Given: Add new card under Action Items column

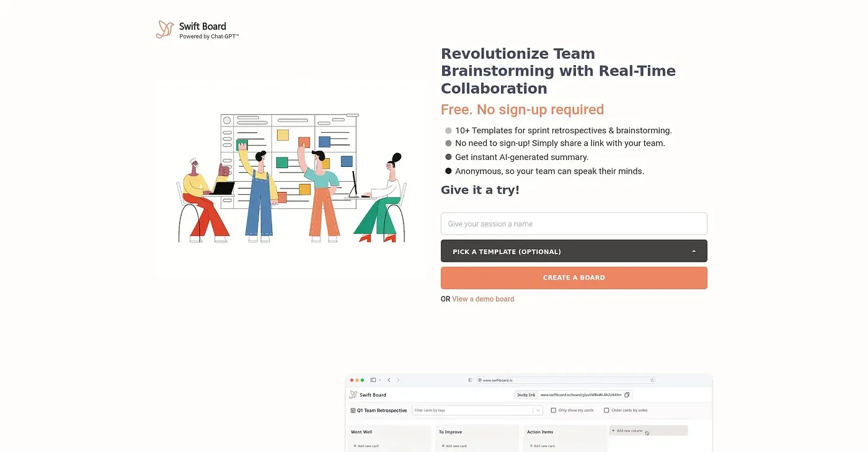Looking at the screenshot, I should (542, 446).
